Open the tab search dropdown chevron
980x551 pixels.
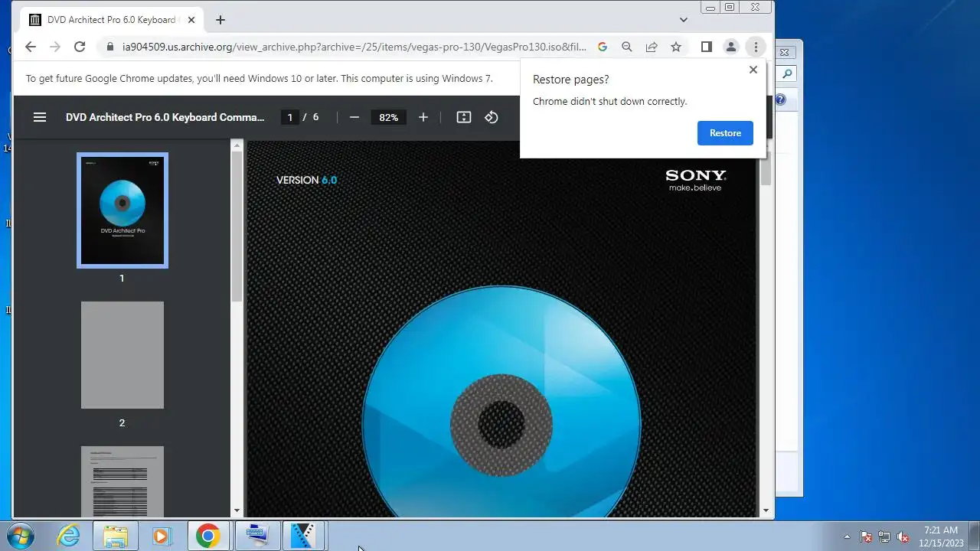pyautogui.click(x=684, y=20)
